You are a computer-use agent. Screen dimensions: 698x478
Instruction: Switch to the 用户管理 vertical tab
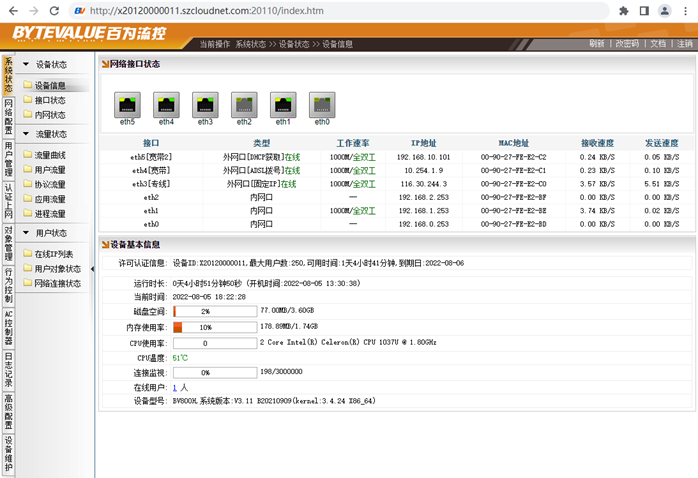pos(8,161)
